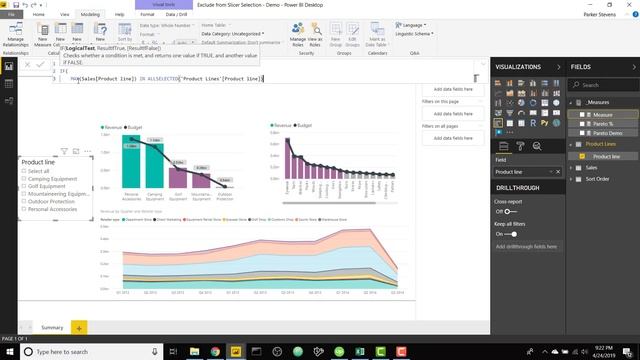Check Personal Accessories in the slicer
640x360 pixels.
[x=24, y=209]
